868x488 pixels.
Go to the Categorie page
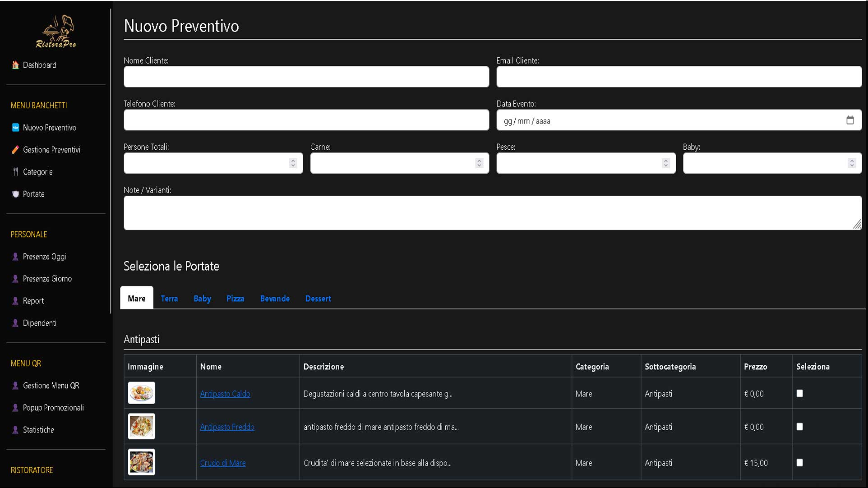pyautogui.click(x=38, y=172)
